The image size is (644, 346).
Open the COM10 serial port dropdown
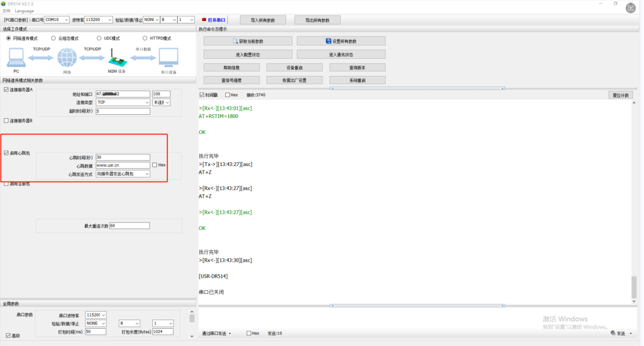(58, 20)
